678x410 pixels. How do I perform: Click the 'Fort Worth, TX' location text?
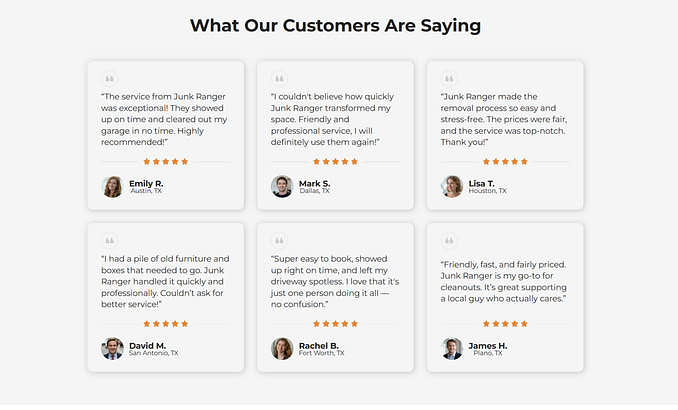(321, 353)
